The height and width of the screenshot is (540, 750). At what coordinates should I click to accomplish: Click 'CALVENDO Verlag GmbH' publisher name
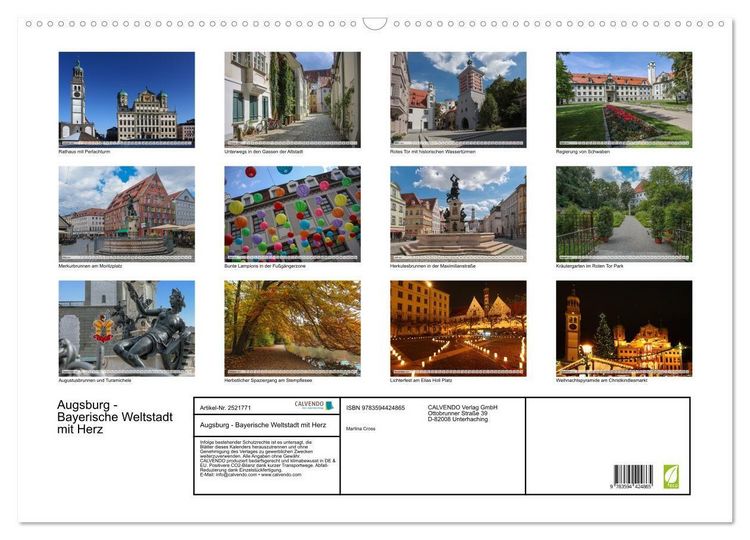pyautogui.click(x=463, y=407)
